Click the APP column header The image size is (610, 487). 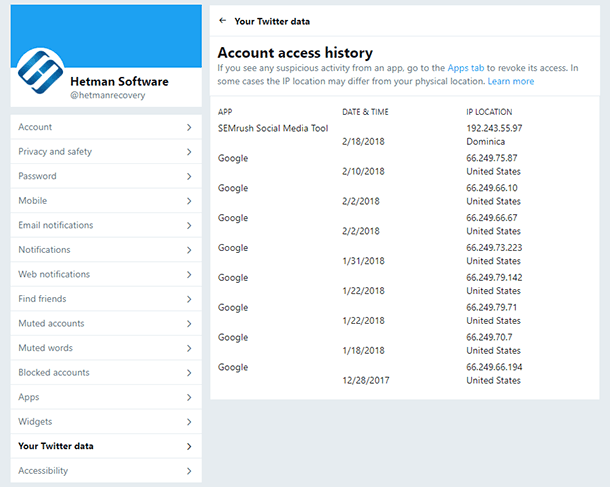225,112
